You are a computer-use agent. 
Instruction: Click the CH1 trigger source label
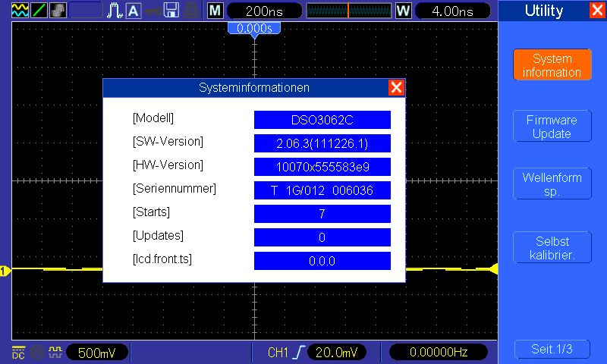(278, 353)
